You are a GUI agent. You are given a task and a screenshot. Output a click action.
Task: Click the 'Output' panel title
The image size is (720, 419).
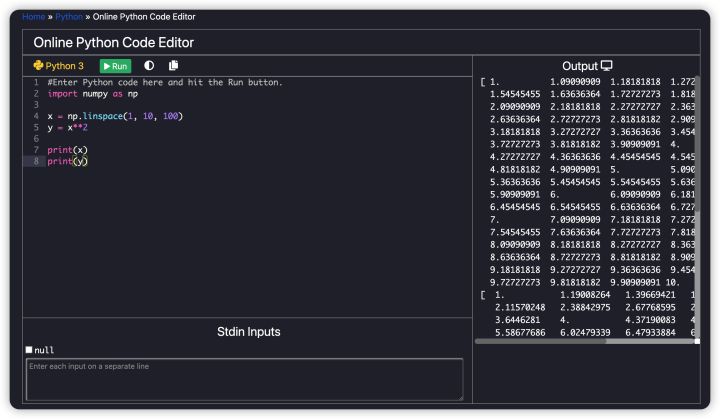click(x=580, y=66)
